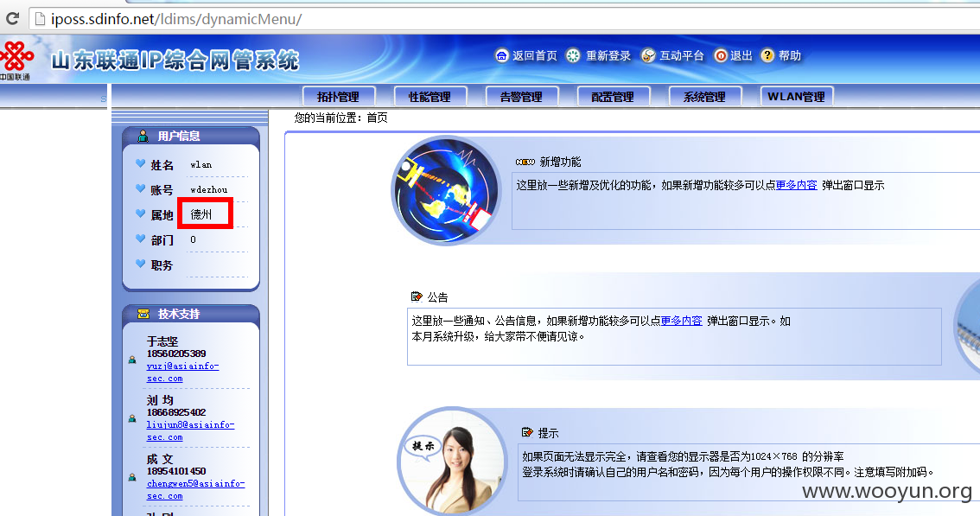This screenshot has height=516, width=980.
Task: Click the 帮助 help link
Action: tap(789, 55)
